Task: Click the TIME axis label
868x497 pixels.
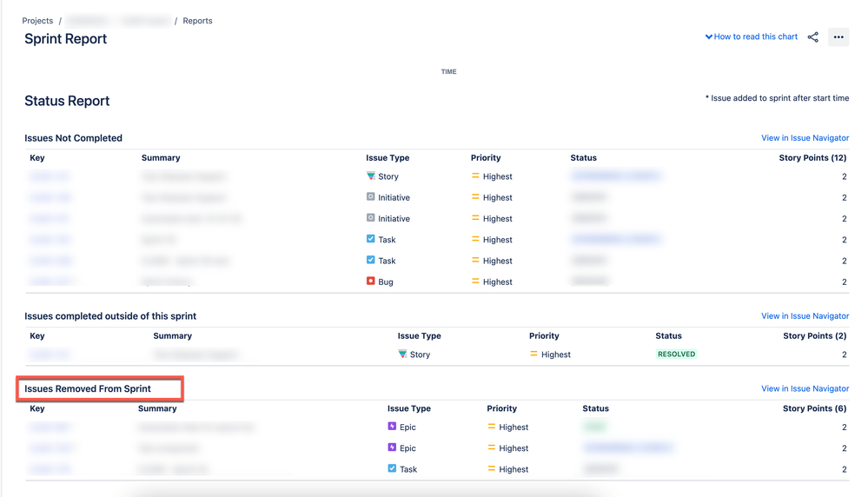Action: [449, 71]
